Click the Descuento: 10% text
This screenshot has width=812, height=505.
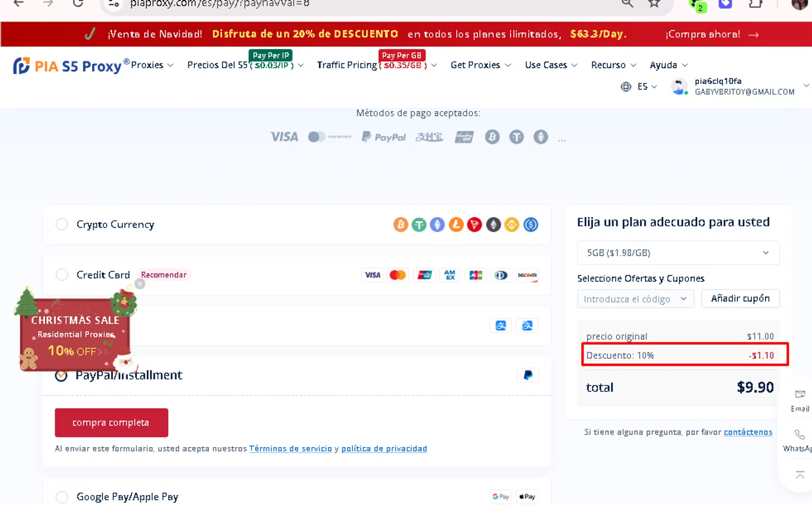[x=620, y=356]
